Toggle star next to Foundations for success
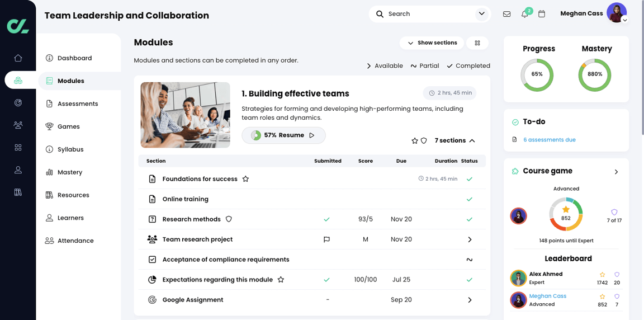This screenshot has width=644, height=320. coord(245,178)
